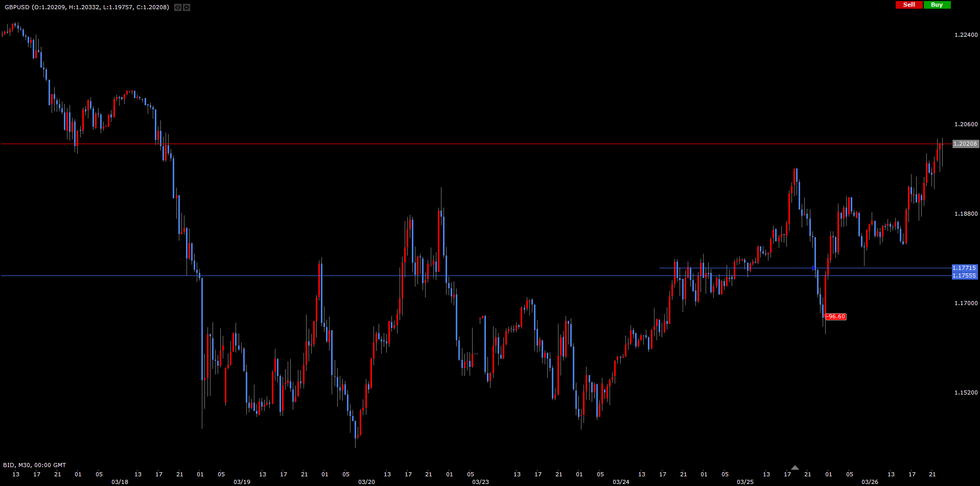The image size is (980, 486).
Task: Click the 03/20 date label on the time axis
Action: pyautogui.click(x=366, y=482)
